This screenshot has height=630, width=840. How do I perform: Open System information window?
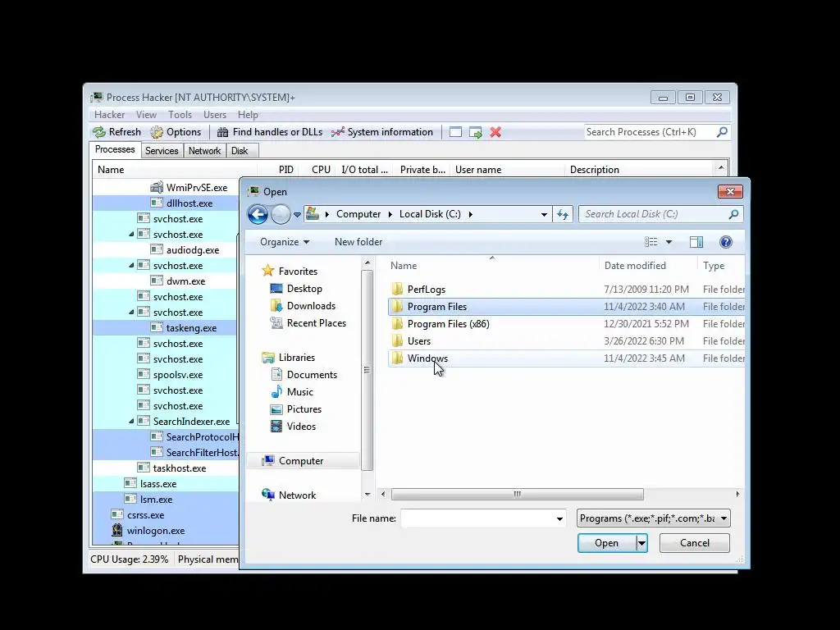[382, 132]
